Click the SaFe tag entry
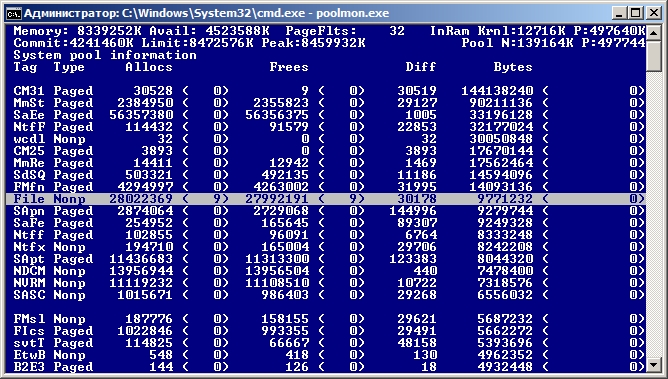The image size is (668, 379). 29,223
